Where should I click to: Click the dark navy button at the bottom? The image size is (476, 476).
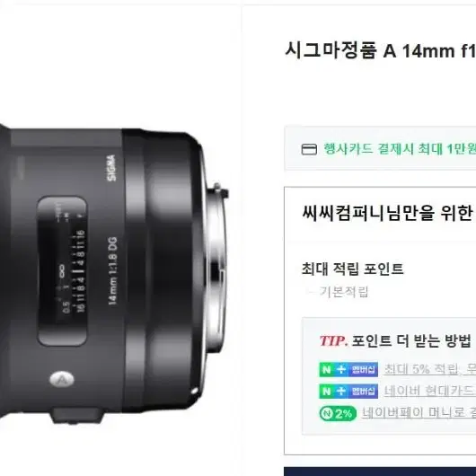click(x=380, y=472)
